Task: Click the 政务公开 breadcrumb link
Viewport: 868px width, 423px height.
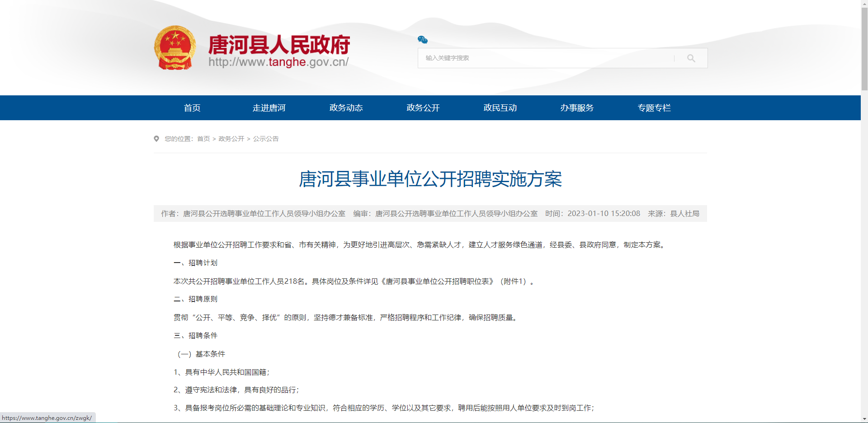Action: (231, 139)
